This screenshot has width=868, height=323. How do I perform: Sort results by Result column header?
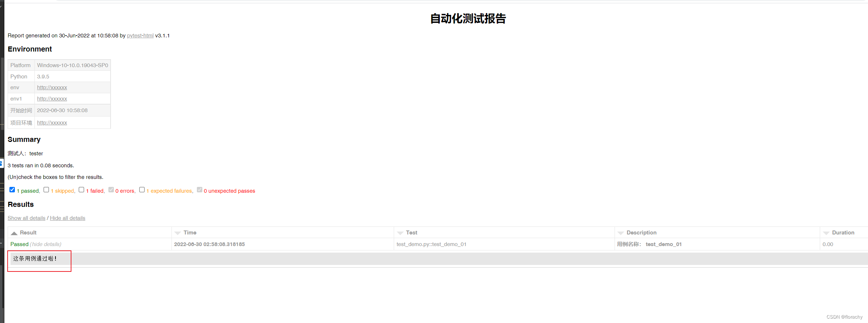click(90, 233)
